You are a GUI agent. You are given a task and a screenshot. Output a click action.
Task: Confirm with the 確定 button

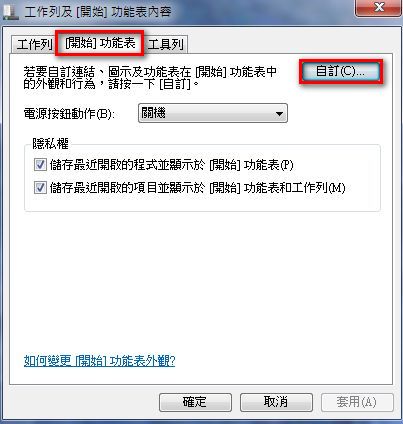click(x=195, y=402)
